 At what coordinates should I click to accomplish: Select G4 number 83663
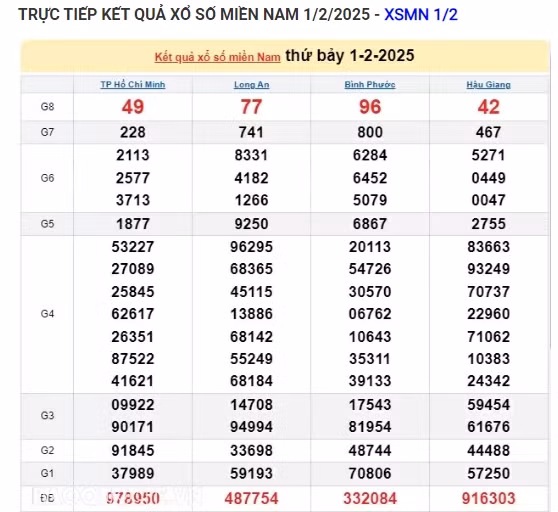coord(489,247)
